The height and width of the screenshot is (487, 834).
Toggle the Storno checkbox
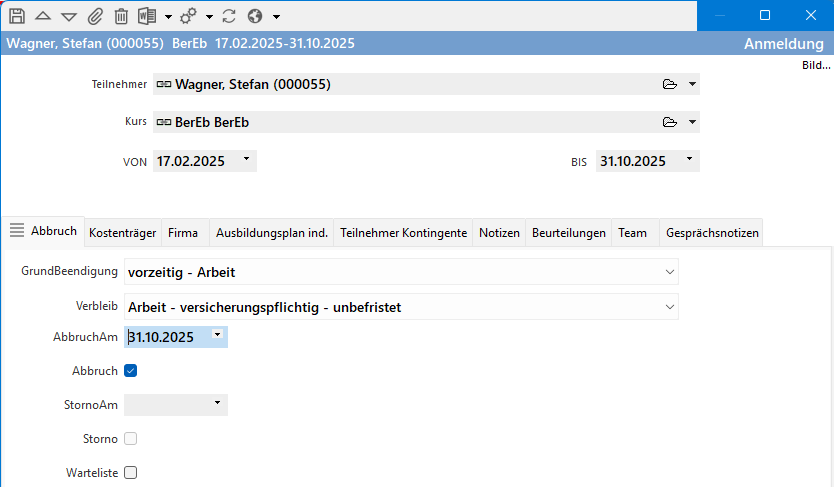point(131,439)
